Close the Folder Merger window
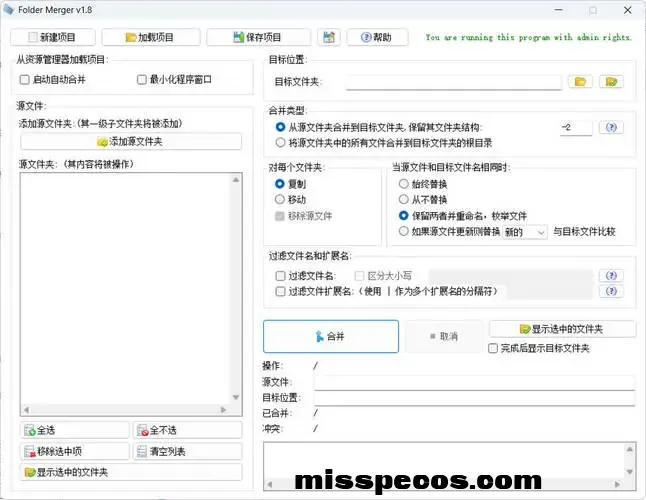Image resolution: width=646 pixels, height=500 pixels. point(627,10)
